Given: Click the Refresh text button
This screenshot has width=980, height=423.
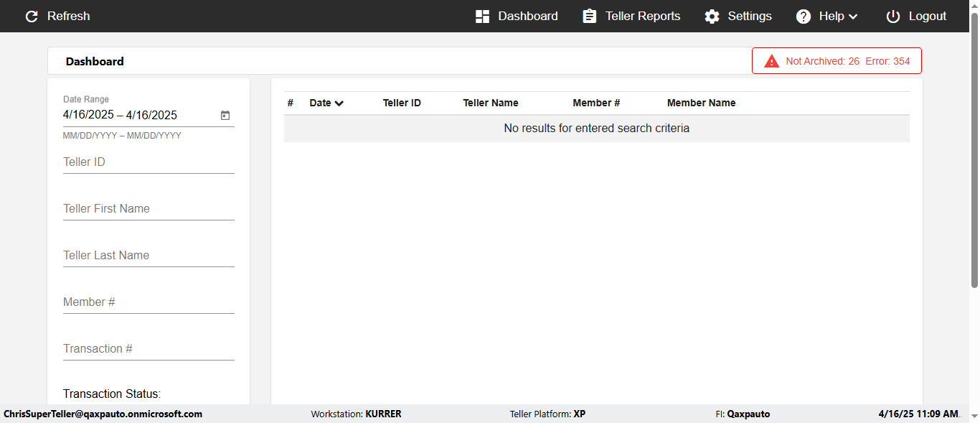Looking at the screenshot, I should (x=69, y=16).
